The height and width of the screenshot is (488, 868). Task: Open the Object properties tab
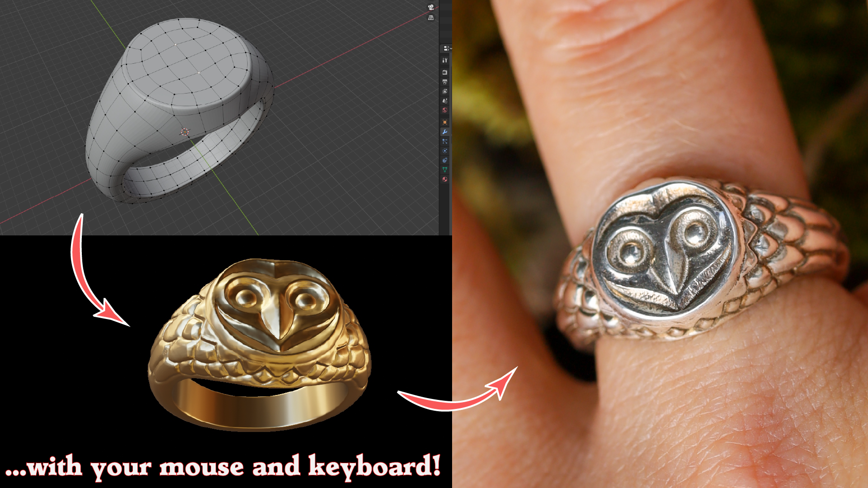coord(445,122)
